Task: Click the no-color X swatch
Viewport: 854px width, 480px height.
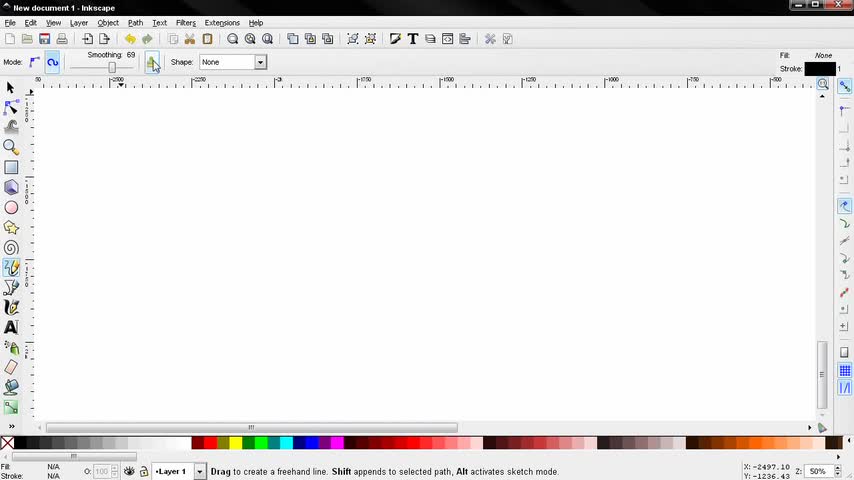Action: coord(7,442)
